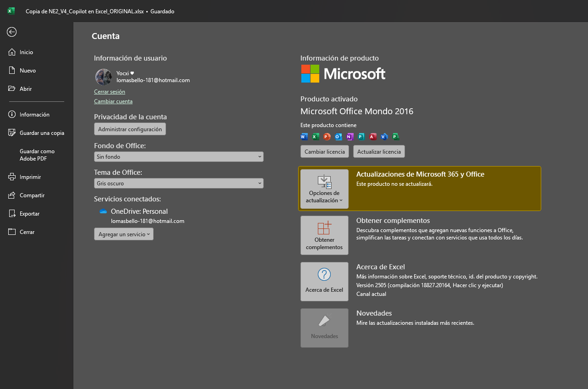
Task: Open the Agregar un servicio dropdown
Action: click(124, 234)
